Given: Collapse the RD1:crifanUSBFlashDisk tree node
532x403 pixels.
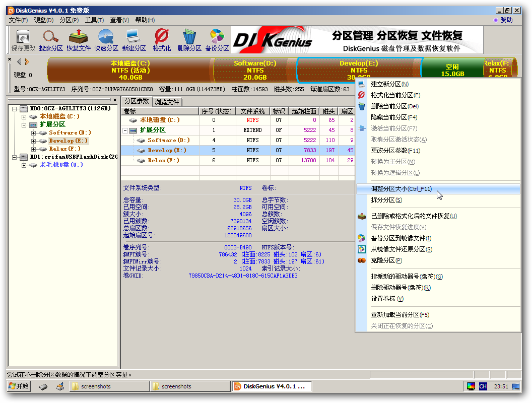Looking at the screenshot, I should (14, 157).
